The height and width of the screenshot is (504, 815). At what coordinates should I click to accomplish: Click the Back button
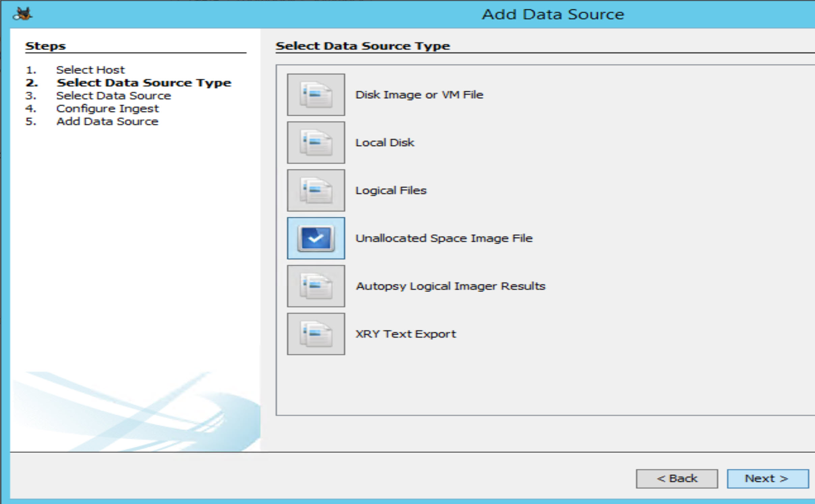(x=677, y=478)
